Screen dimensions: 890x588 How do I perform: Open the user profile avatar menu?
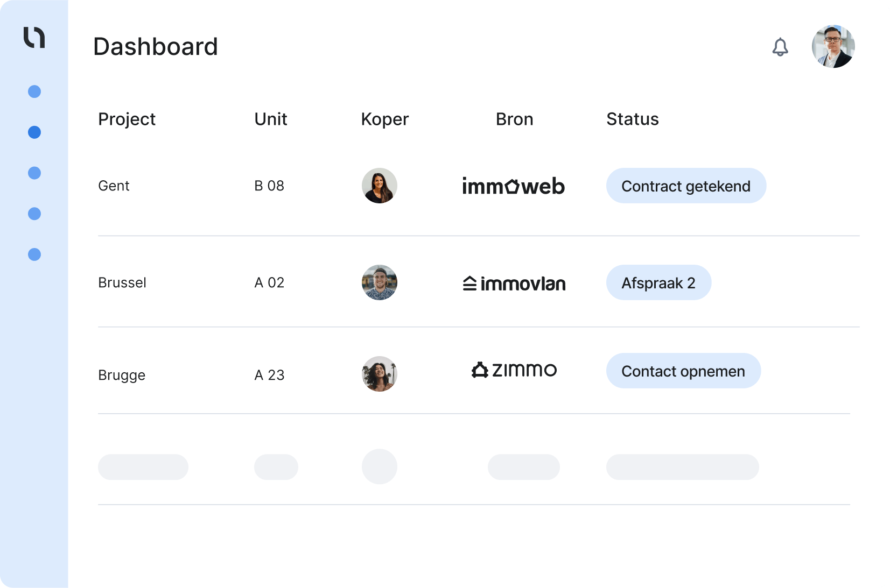(833, 46)
